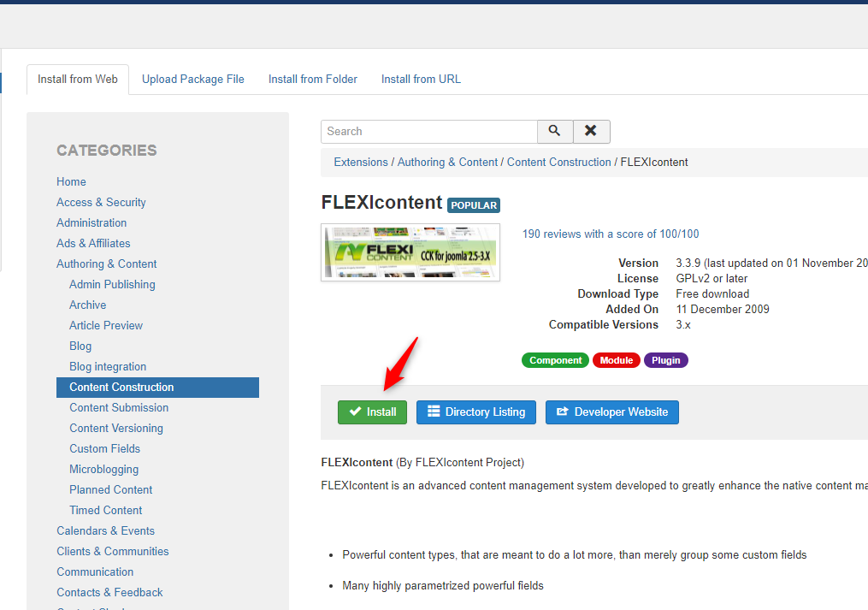This screenshot has height=610, width=868.
Task: Open the Blog subcategory
Action: [x=80, y=346]
